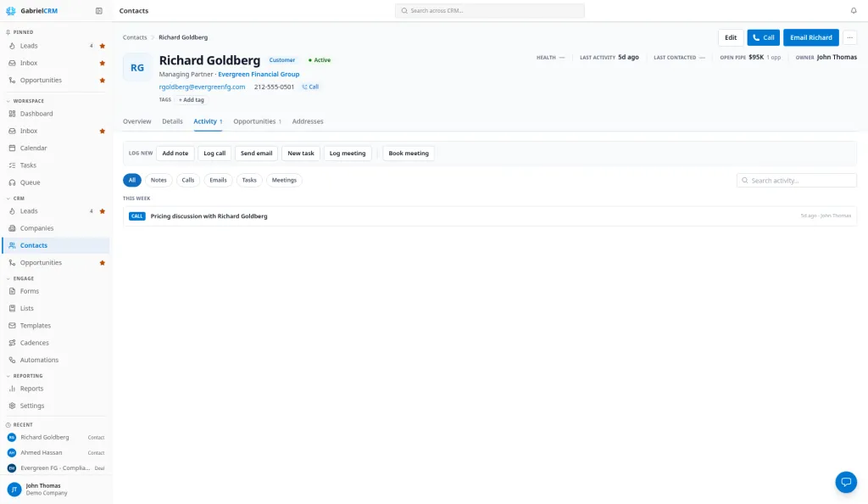Image resolution: width=868 pixels, height=504 pixels.
Task: Focus the Search across CRM field
Action: pos(490,10)
